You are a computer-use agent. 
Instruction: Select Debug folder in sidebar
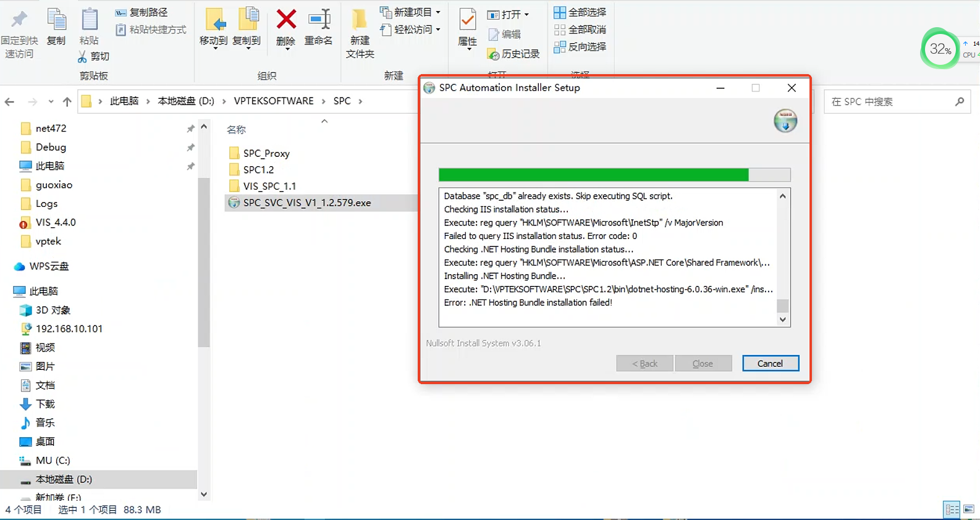[x=51, y=147]
